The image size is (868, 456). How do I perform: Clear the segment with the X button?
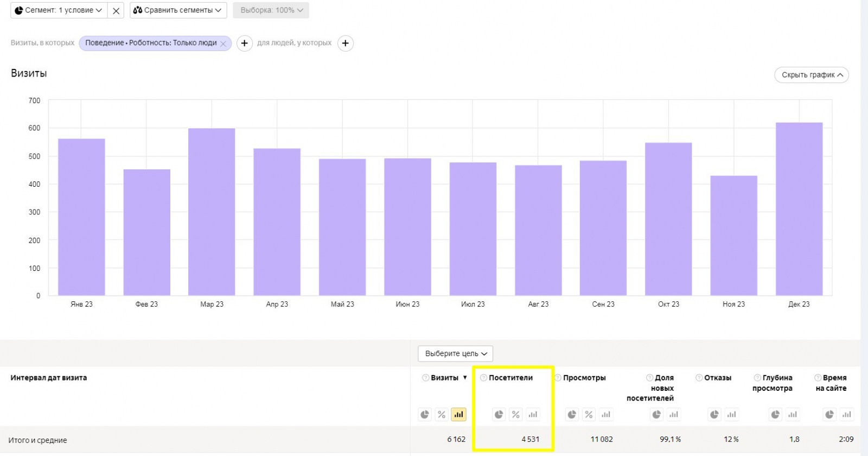coord(116,10)
